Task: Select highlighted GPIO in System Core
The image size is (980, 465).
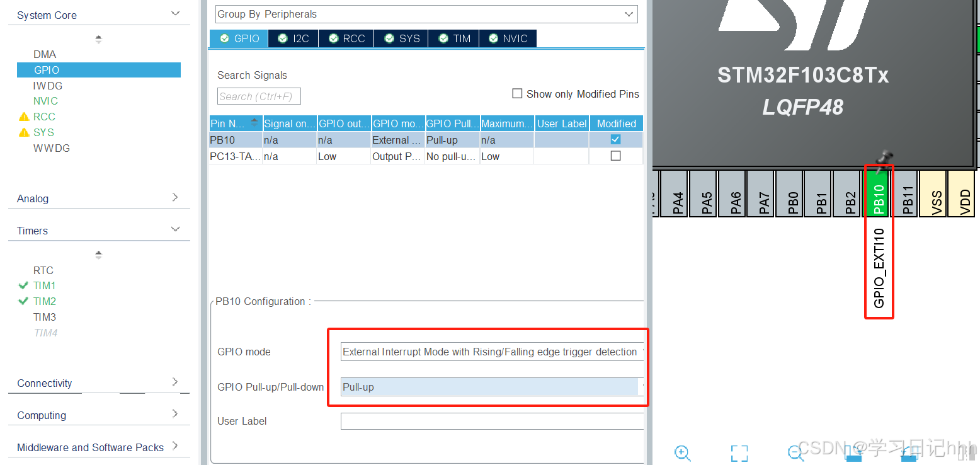Action: 99,70
